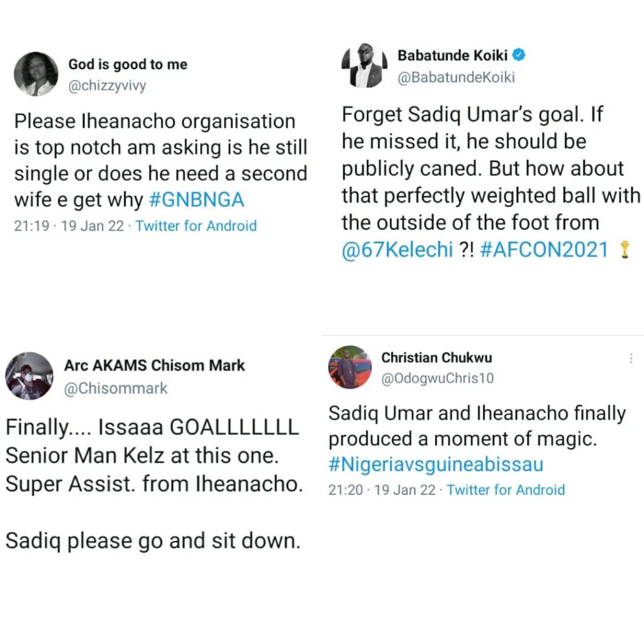644x644 pixels.
Task: Click the 21:19 · 19 Jan 22 timestamp
Action: point(69,226)
